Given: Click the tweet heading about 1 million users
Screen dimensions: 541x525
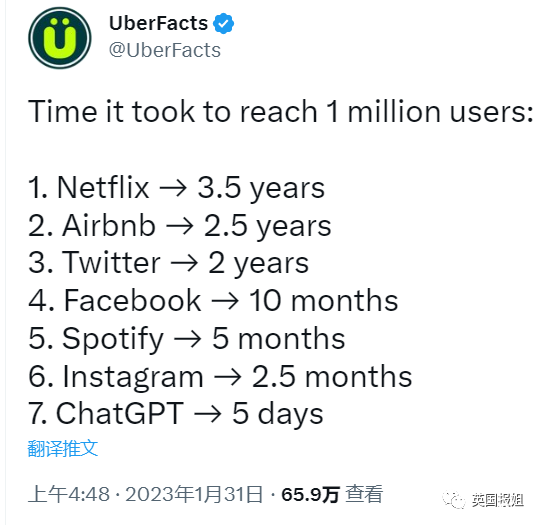Looking at the screenshot, I should (x=280, y=112).
